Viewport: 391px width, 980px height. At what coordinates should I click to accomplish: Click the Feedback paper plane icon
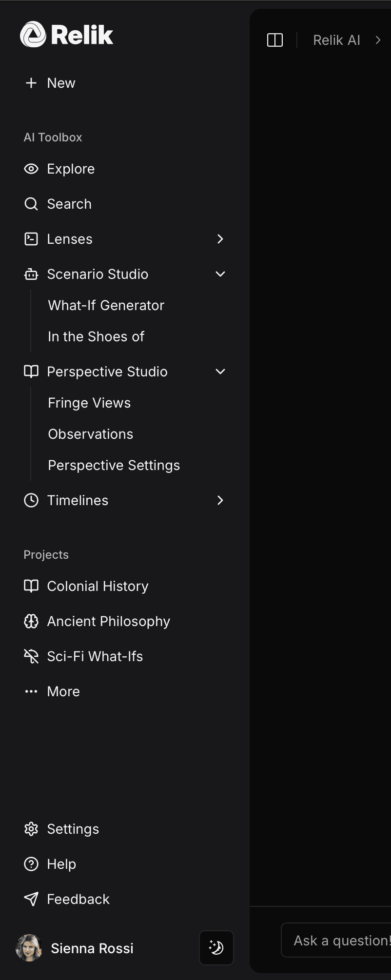(x=31, y=899)
